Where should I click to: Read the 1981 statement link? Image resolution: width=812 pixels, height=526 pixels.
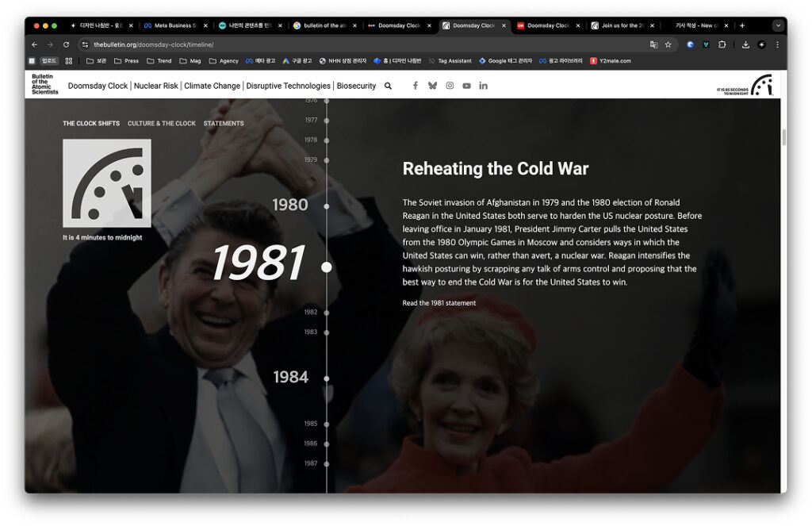coord(439,303)
